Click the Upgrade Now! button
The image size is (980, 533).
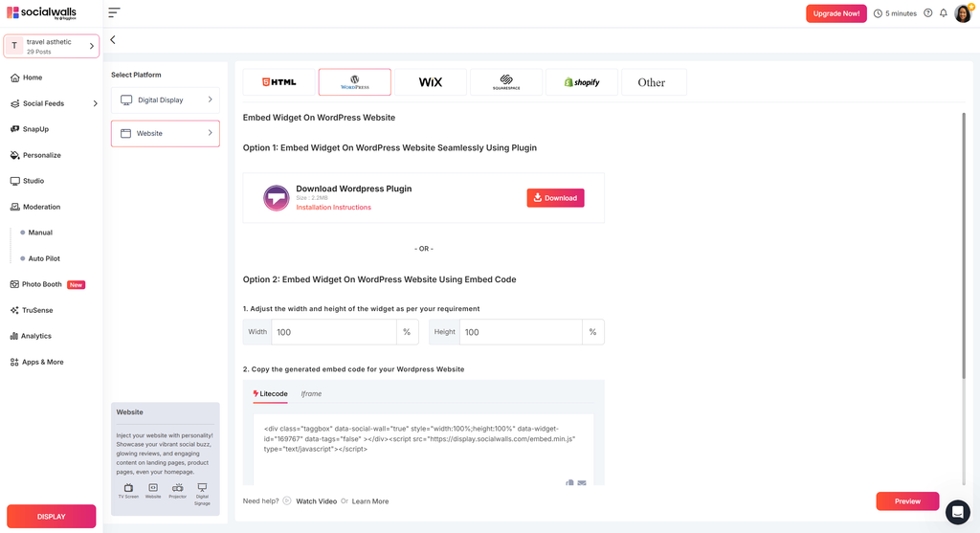point(836,13)
